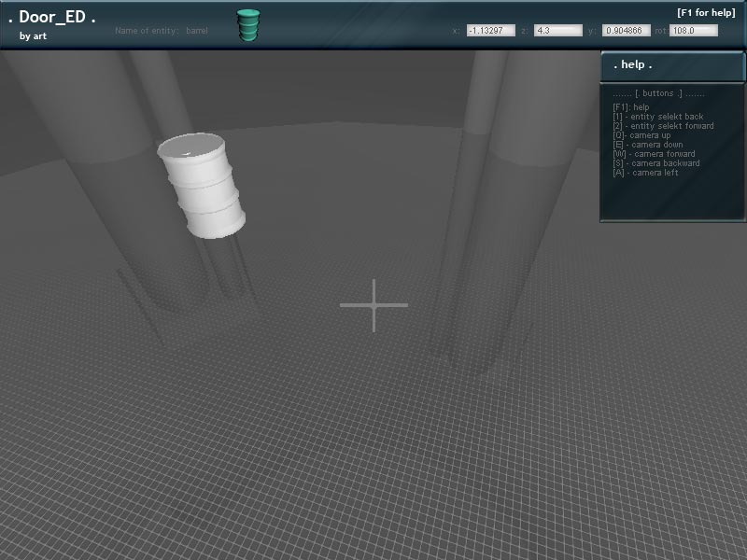Screen dimensions: 747x560
Task: Click the rot field showing 108.0
Action: 693,31
